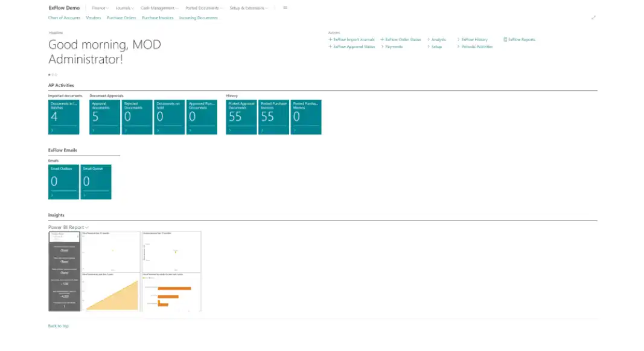
Task: Select Posted Documents in the menu bar
Action: click(x=202, y=8)
